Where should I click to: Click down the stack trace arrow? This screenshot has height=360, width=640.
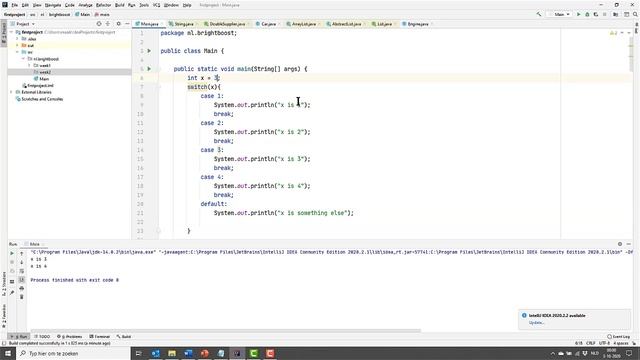(22, 262)
